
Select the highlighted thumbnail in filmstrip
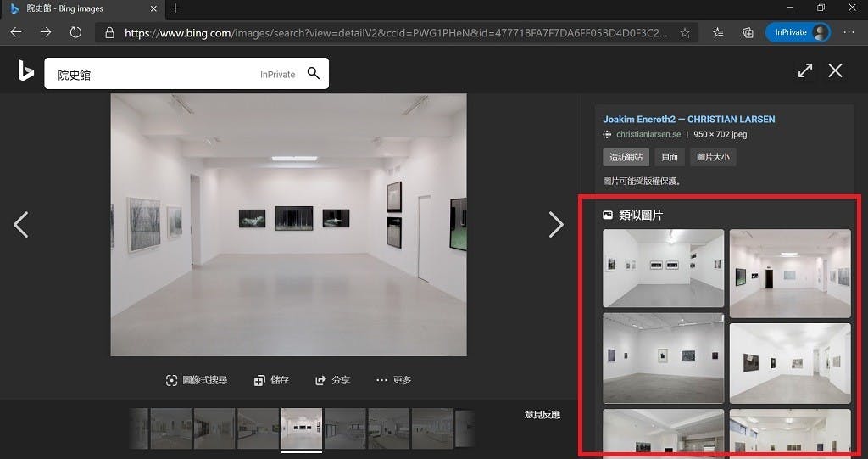(302, 428)
